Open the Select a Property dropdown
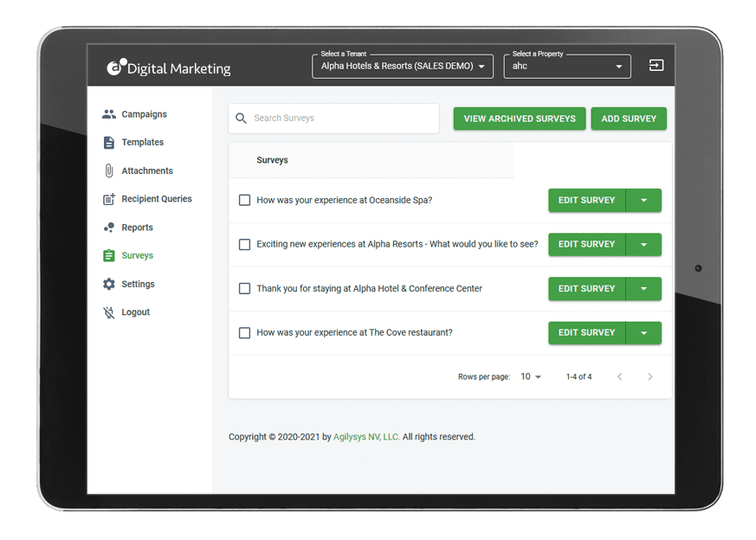This screenshot has height=540, width=756. (567, 67)
